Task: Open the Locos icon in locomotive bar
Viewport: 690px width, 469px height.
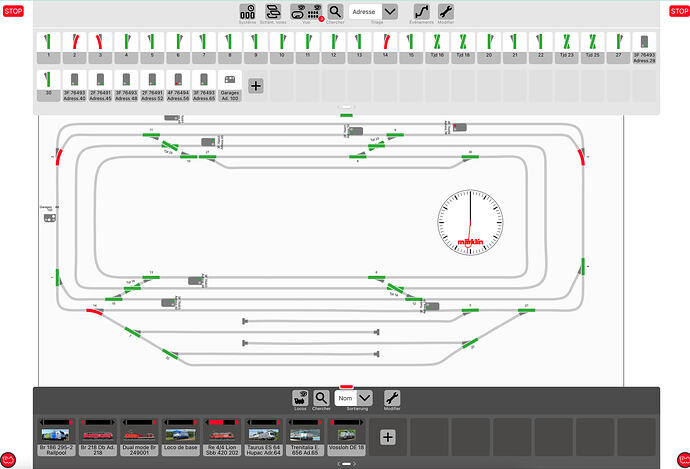Action: pos(300,398)
